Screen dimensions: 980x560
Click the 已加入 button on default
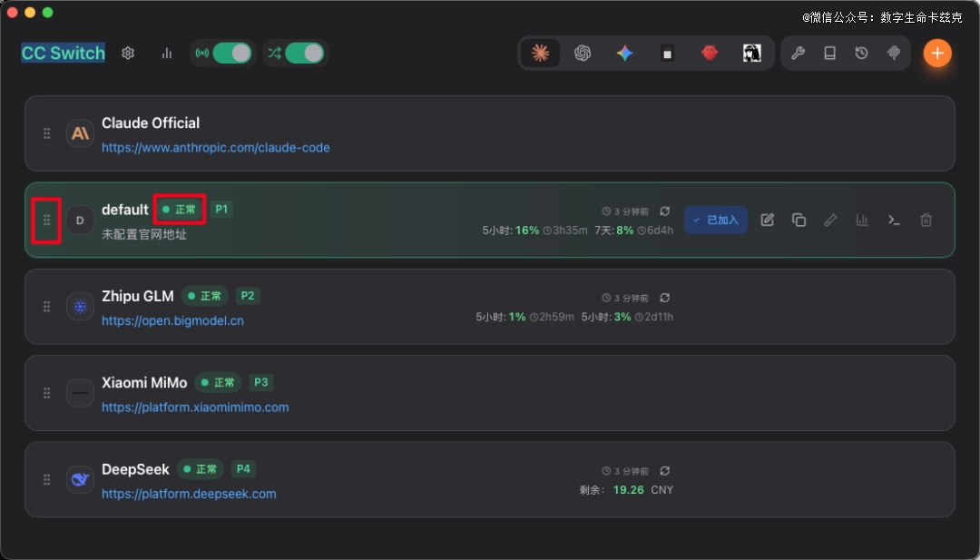point(716,220)
